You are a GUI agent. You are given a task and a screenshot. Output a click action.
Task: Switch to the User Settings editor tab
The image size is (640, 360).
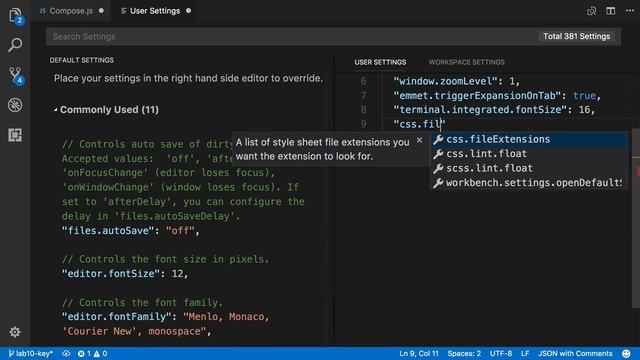[x=155, y=11]
